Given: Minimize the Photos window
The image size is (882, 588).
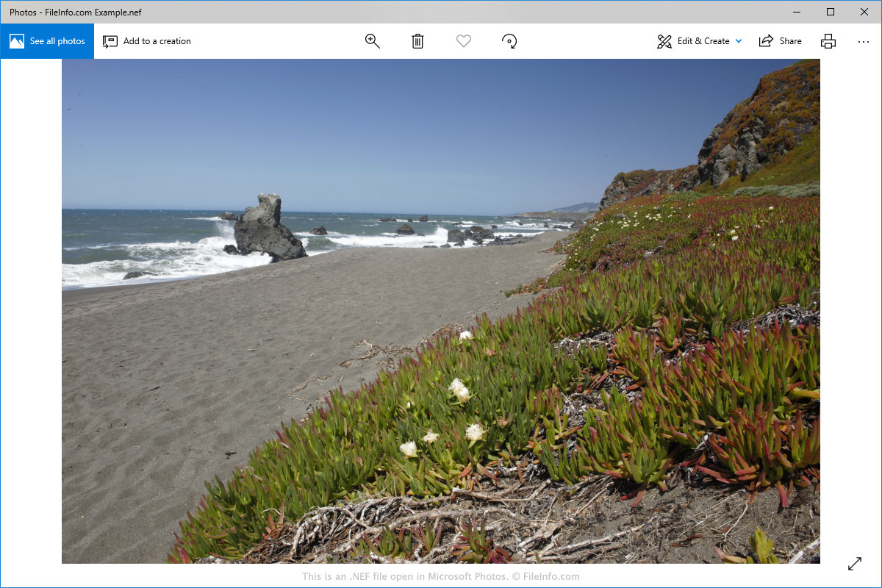Looking at the screenshot, I should tap(797, 12).
